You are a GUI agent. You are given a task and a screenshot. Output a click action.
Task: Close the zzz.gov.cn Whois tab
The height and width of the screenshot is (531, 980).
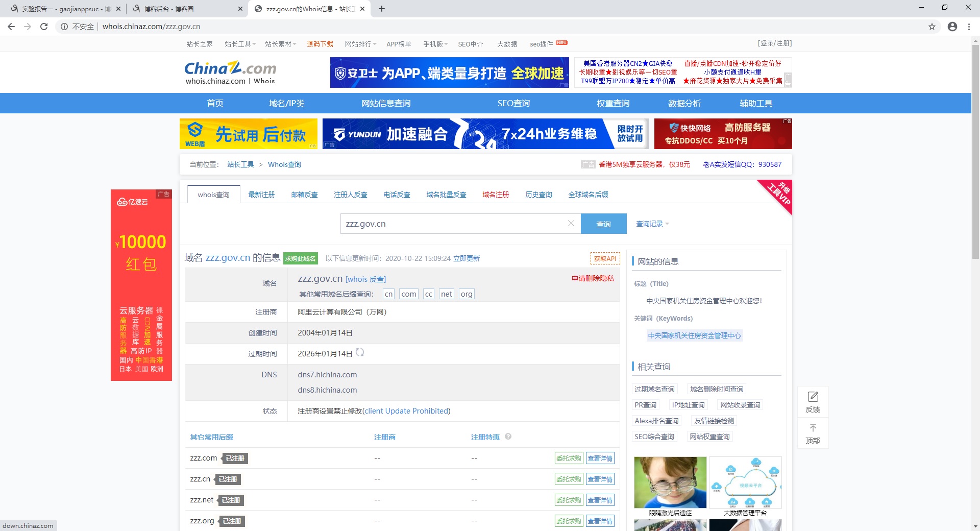click(362, 9)
